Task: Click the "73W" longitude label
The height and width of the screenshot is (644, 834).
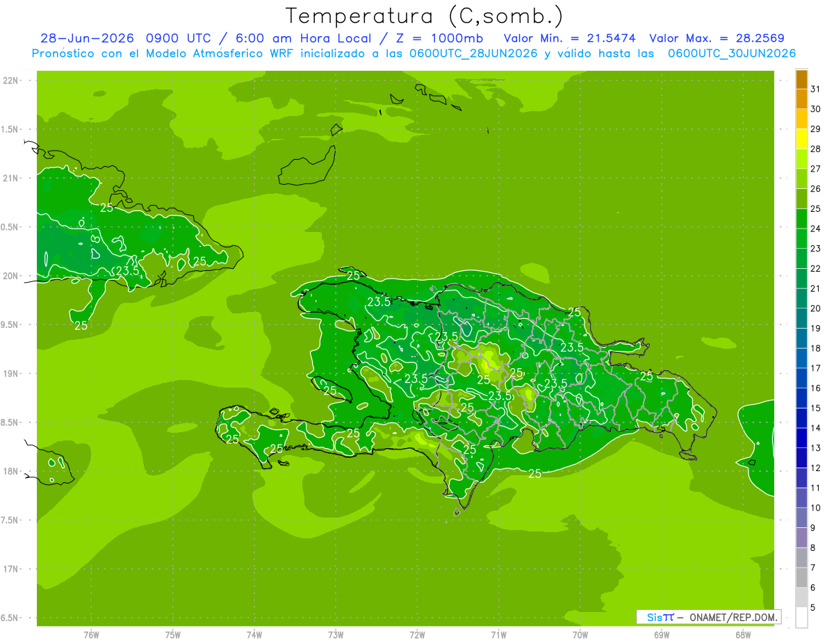Action: tap(336, 635)
